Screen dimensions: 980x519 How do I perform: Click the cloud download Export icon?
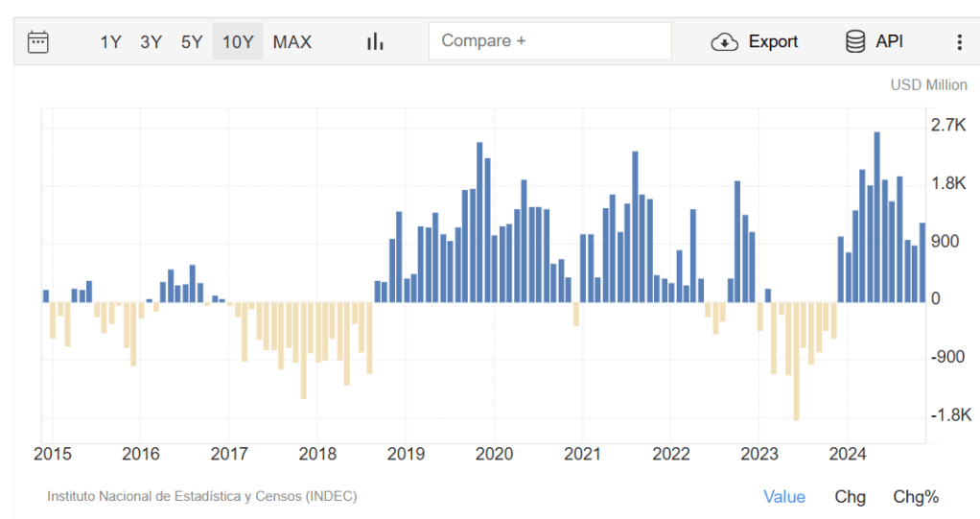[724, 41]
